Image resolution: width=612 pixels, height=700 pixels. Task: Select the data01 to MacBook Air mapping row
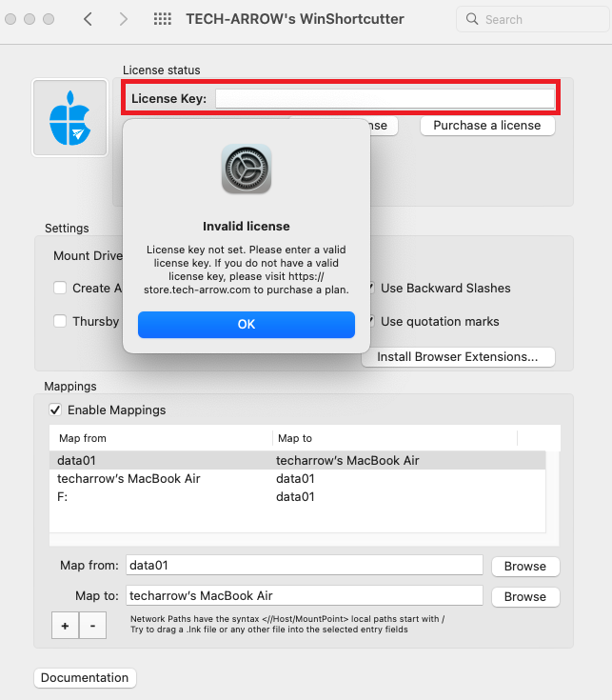point(298,460)
